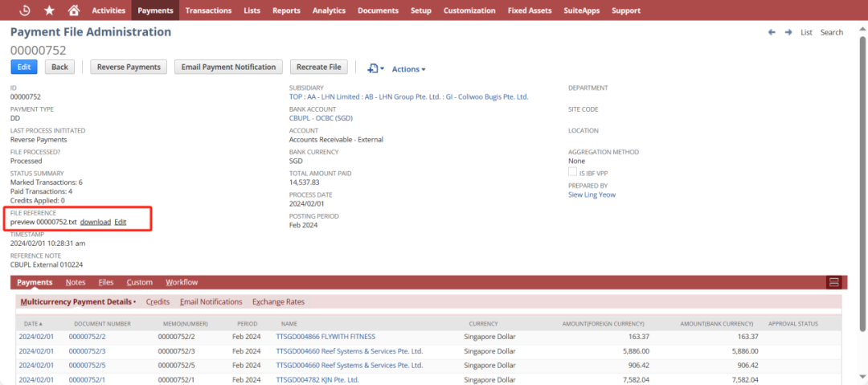Click the forward arrow navigation icon
868x385 pixels.
click(x=788, y=33)
